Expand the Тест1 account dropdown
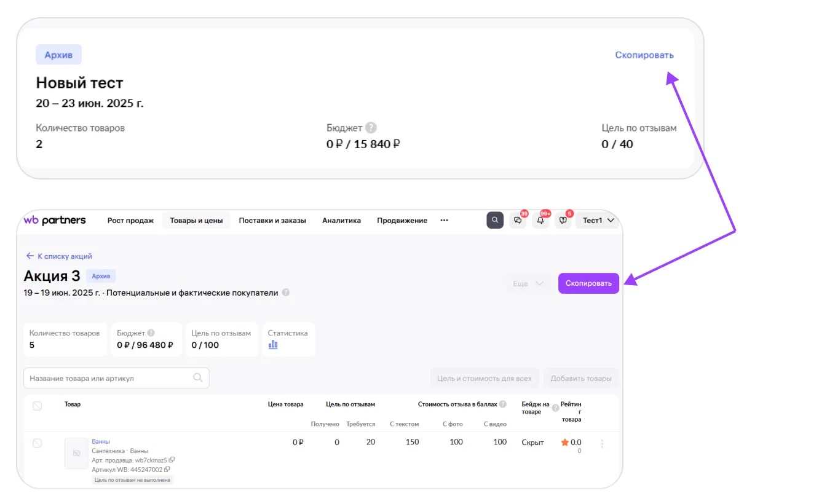This screenshot has width=819, height=504. 598,220
